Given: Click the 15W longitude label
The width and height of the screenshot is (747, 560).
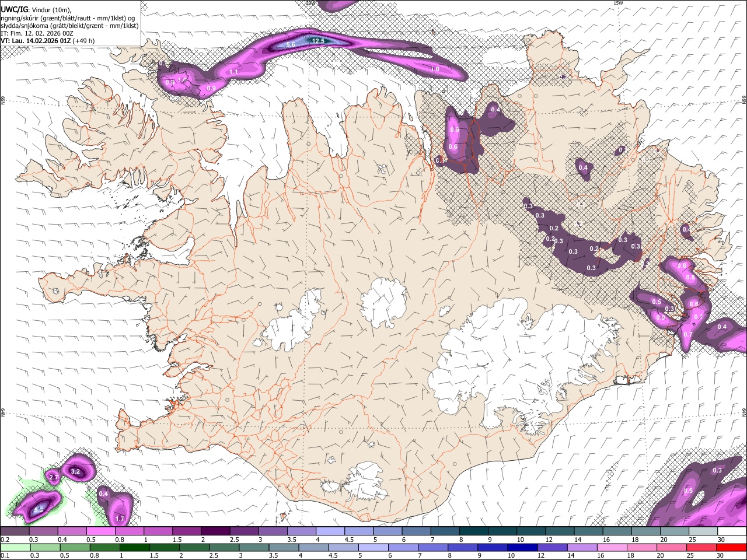Looking at the screenshot, I should [x=619, y=3].
